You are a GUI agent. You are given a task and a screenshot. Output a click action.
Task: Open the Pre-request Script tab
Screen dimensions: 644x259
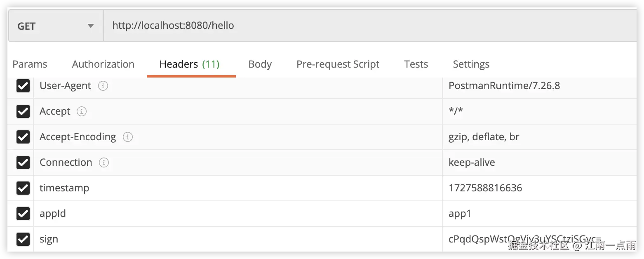click(338, 64)
